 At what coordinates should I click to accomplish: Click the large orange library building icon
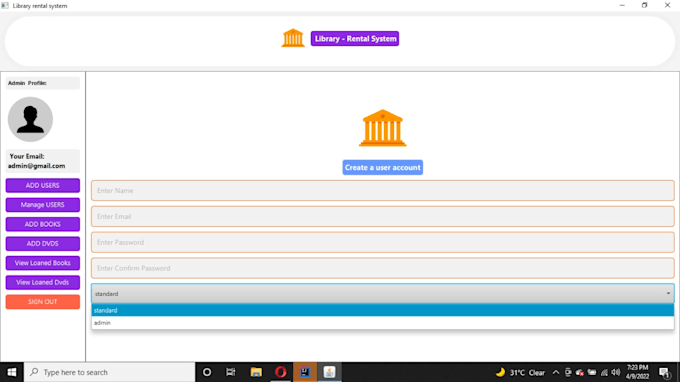click(382, 128)
